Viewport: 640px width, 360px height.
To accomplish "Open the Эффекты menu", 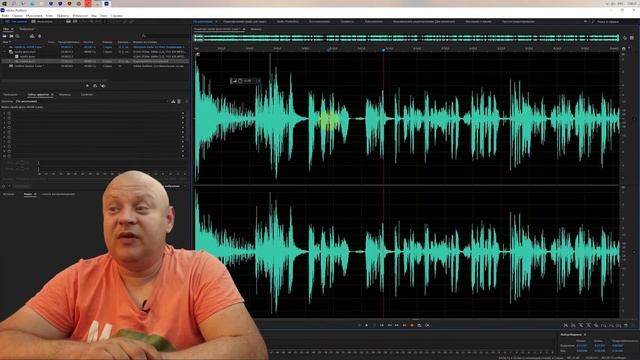I will (63, 16).
